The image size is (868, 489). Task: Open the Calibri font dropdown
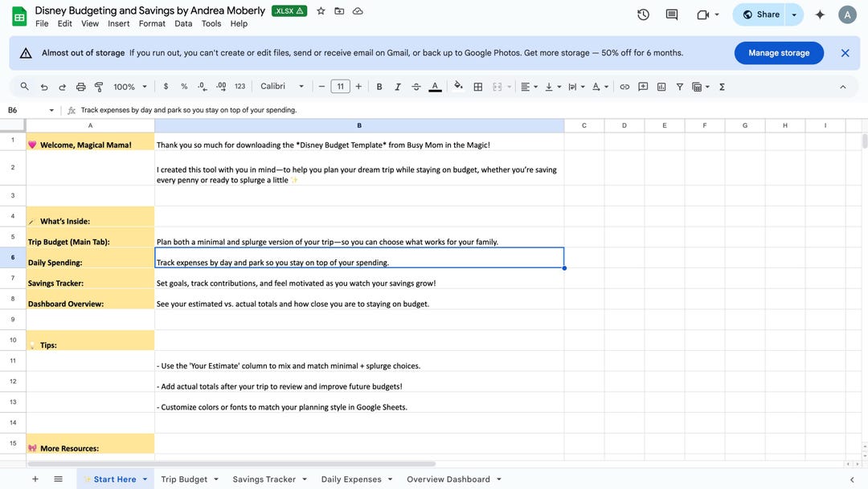280,86
